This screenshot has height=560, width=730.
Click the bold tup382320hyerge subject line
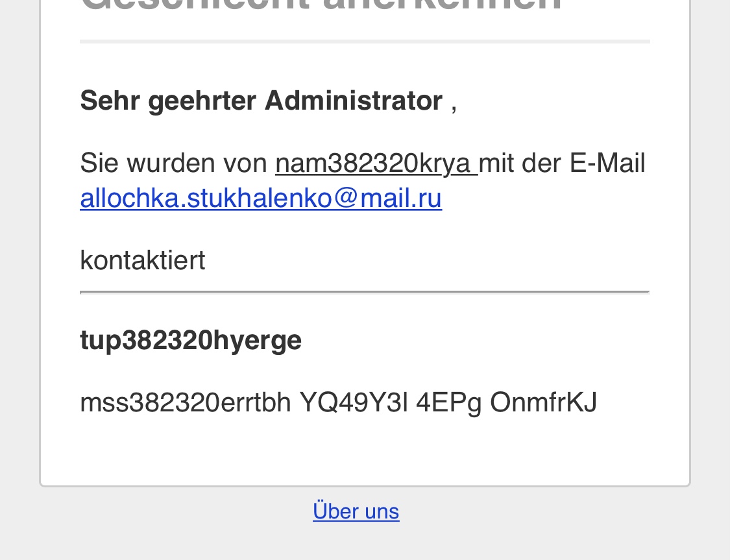191,340
